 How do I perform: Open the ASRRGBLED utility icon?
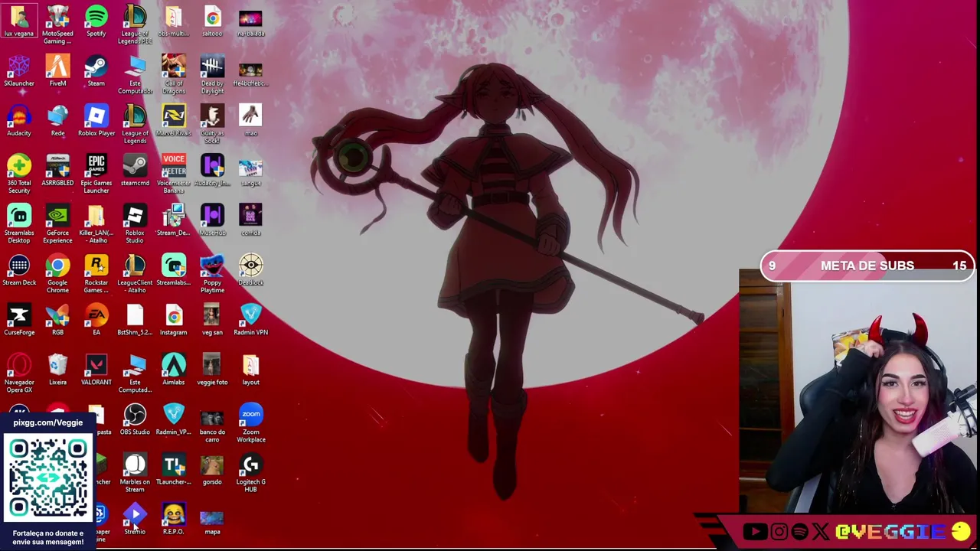pyautogui.click(x=57, y=171)
